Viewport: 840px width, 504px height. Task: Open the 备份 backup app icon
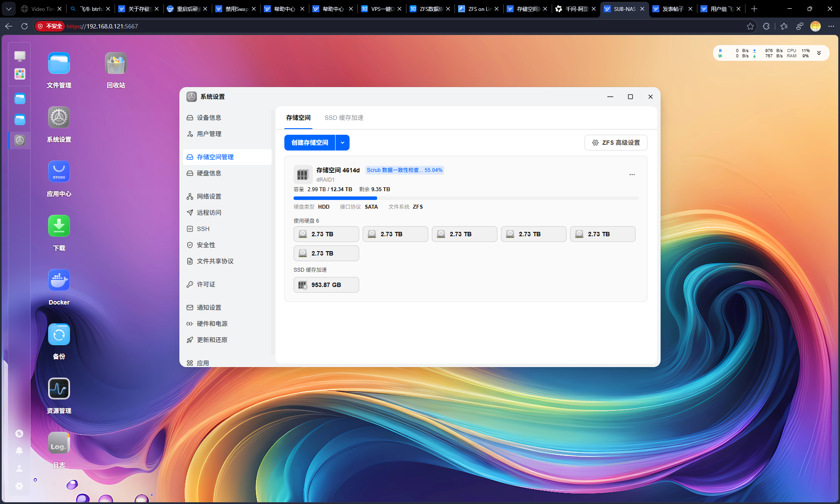[59, 335]
